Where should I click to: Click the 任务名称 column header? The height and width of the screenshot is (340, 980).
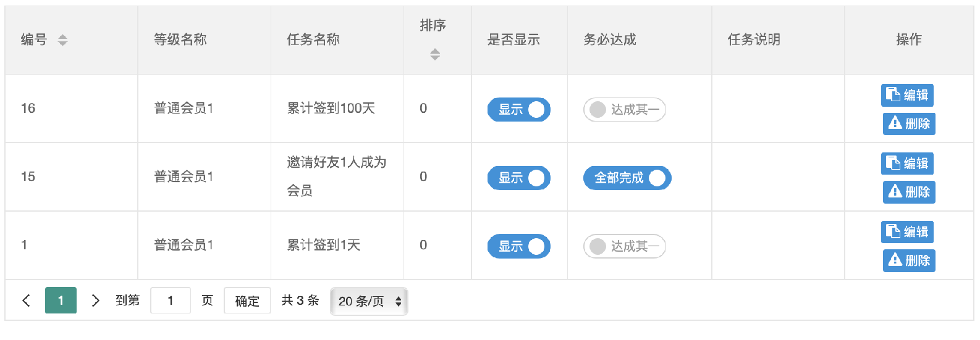point(313,40)
